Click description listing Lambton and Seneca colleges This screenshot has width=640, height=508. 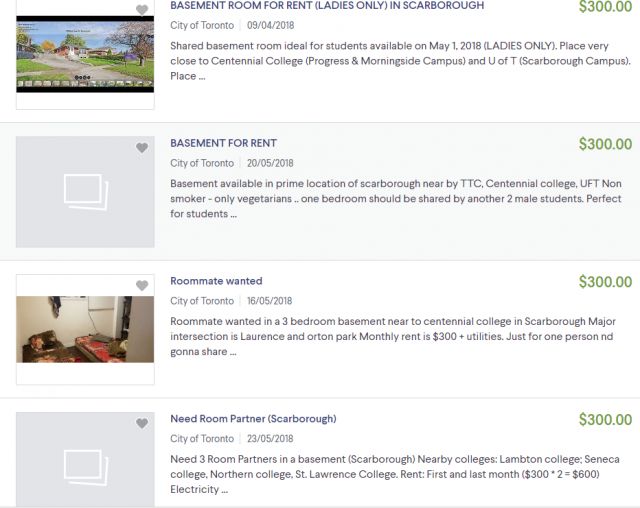[x=395, y=475]
